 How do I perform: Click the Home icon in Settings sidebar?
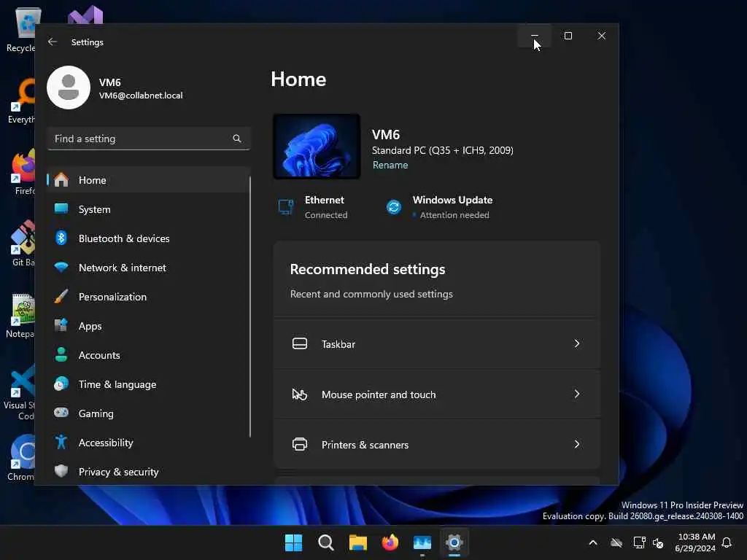pyautogui.click(x=61, y=180)
